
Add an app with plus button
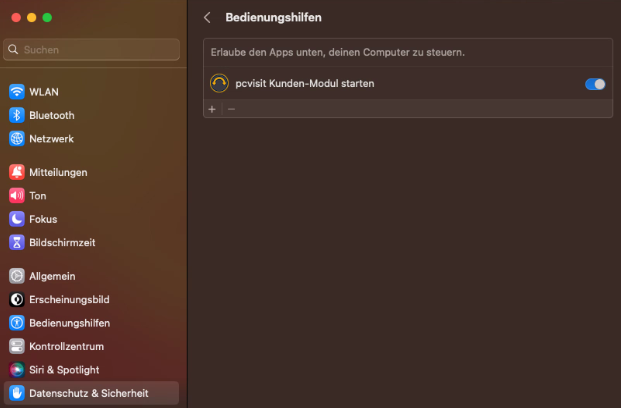(x=212, y=108)
